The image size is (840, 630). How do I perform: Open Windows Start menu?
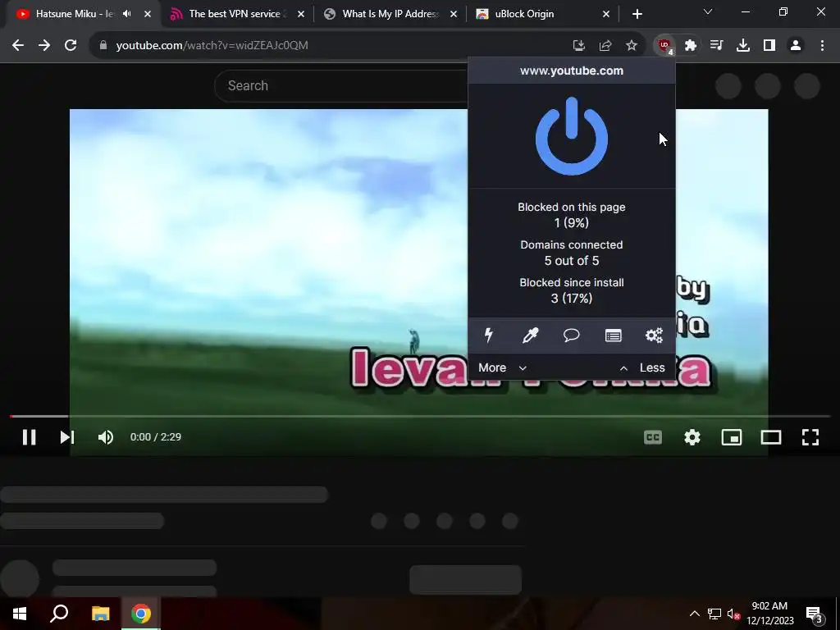(20, 614)
